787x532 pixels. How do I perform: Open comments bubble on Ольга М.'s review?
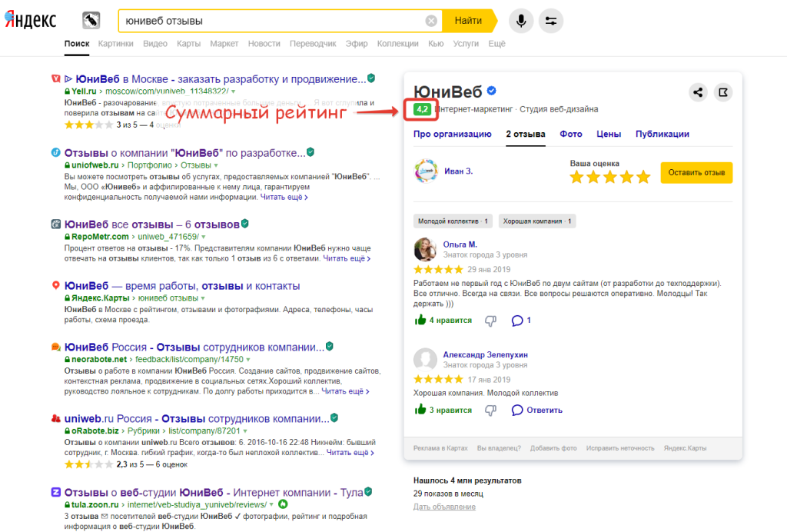(517, 321)
